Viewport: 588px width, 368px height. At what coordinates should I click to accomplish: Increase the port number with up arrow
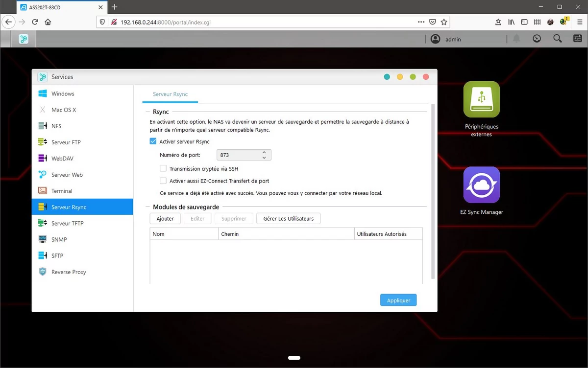point(264,152)
